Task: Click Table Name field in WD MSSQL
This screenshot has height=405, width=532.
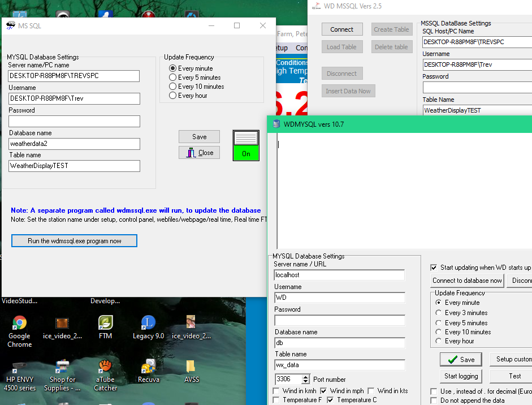Action: click(x=477, y=110)
